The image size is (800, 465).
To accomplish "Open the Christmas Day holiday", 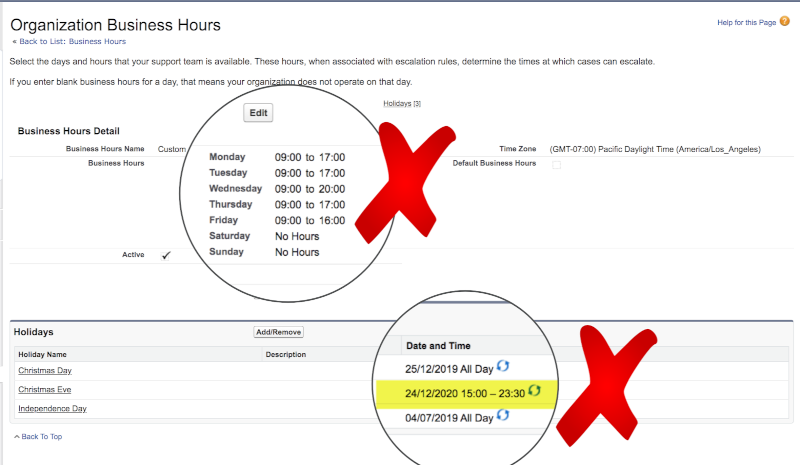I will (x=46, y=370).
